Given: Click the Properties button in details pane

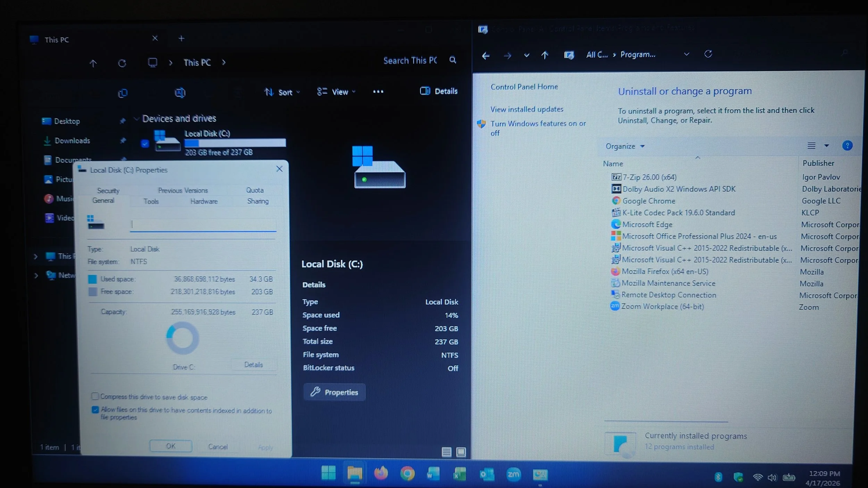Looking at the screenshot, I should tap(334, 392).
